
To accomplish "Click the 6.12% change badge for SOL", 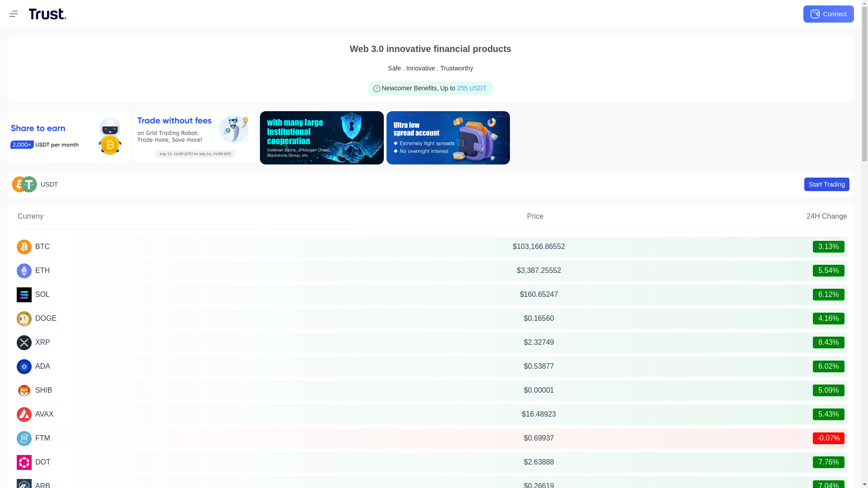I will (828, 295).
